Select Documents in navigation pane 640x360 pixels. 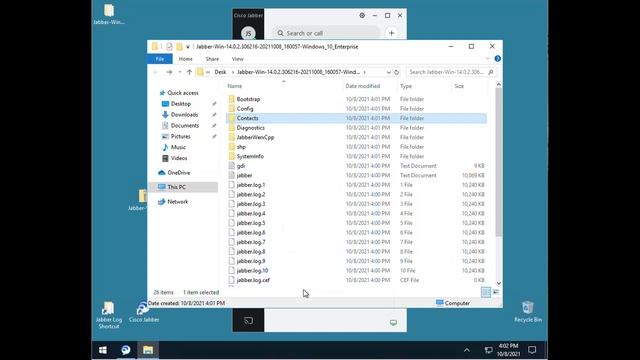tap(184, 126)
